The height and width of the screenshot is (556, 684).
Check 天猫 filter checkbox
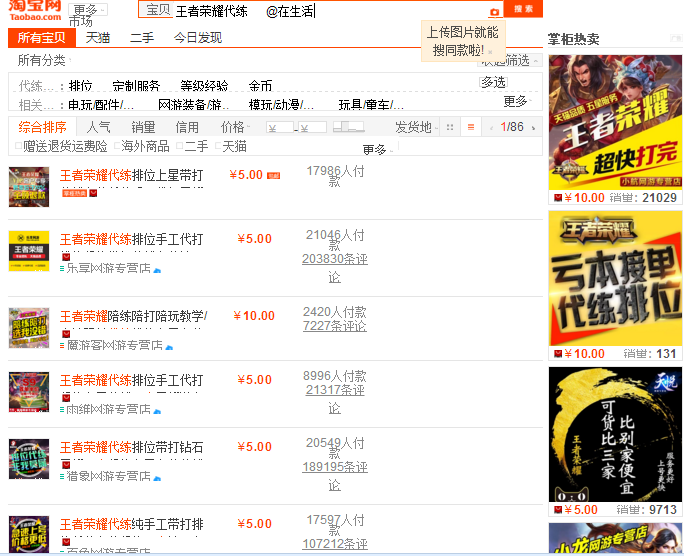(218, 146)
